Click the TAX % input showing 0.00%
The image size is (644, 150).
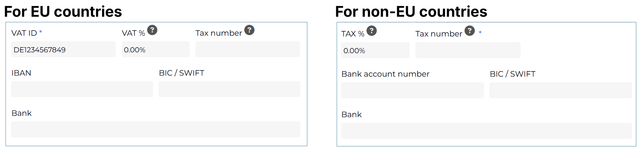(x=375, y=50)
